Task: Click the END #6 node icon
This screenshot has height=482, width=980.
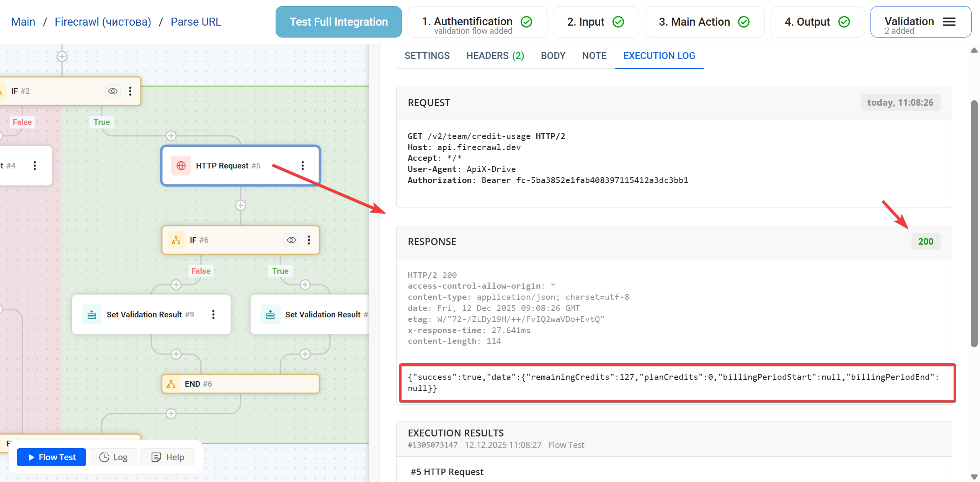Action: [x=171, y=384]
